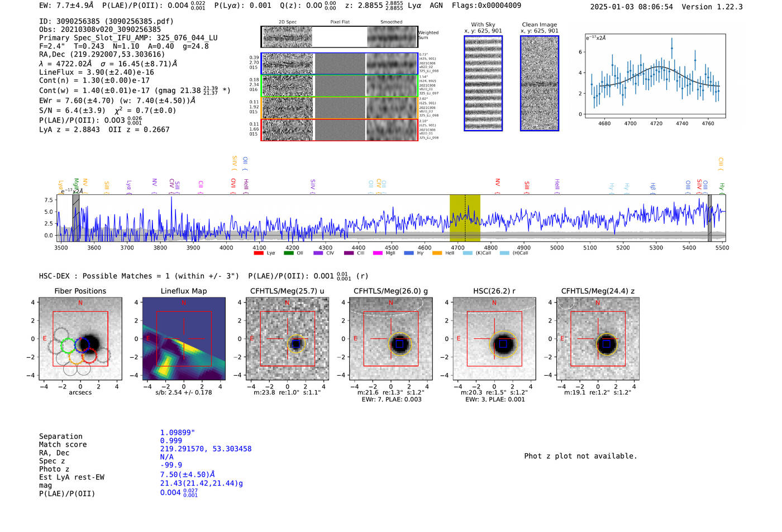Click the Est LyA rest-EW value 7.50(±4.50)Å
The height and width of the screenshot is (532, 782).
(188, 475)
